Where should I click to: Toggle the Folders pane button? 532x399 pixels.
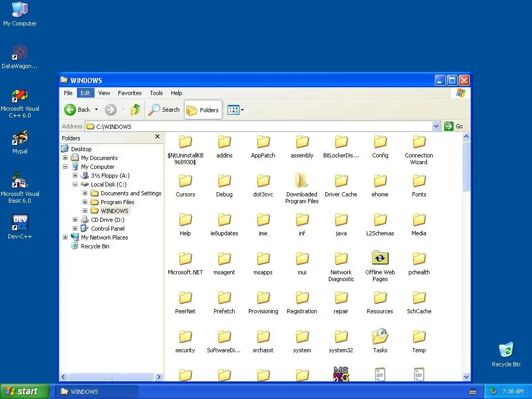point(203,110)
